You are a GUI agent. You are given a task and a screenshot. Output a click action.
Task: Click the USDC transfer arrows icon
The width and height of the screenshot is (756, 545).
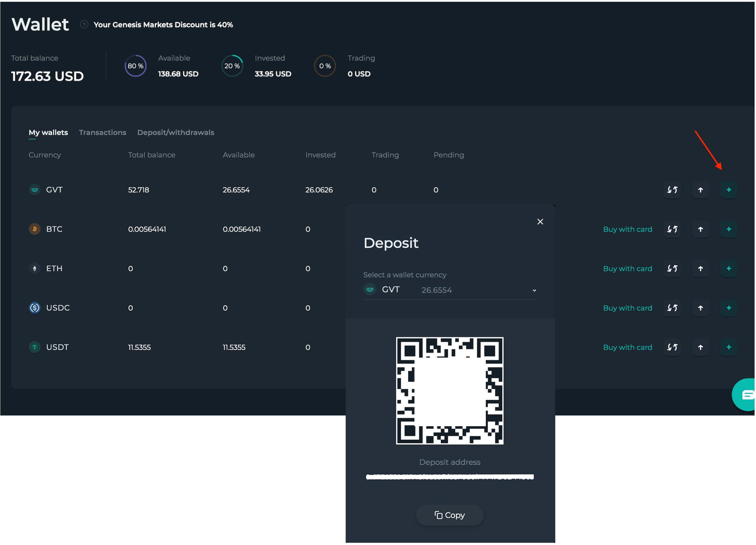(672, 308)
